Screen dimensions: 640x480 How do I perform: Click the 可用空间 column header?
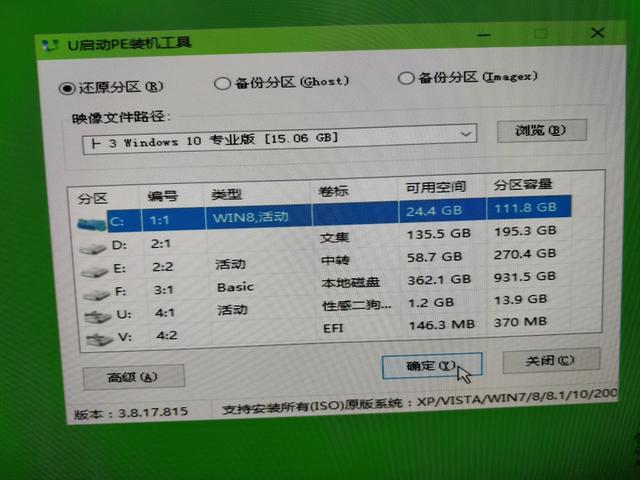(x=436, y=187)
